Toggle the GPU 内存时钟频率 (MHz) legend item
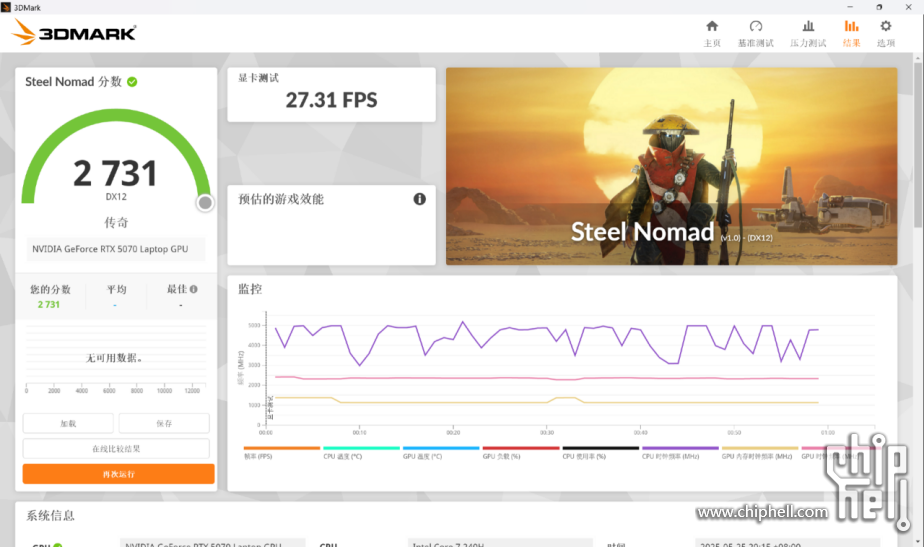 click(760, 452)
